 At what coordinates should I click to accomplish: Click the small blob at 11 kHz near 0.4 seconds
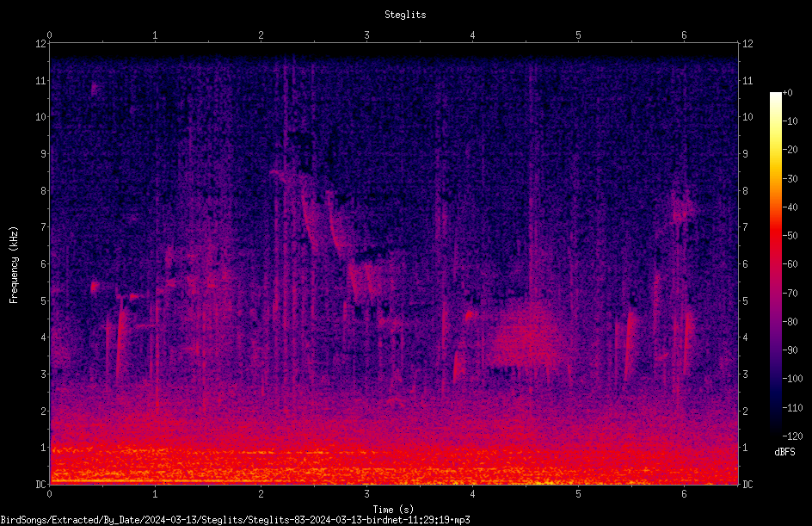94,88
